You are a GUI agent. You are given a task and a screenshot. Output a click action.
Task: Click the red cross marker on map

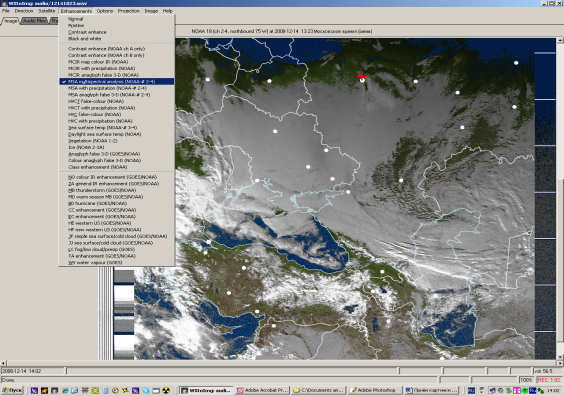tap(362, 76)
